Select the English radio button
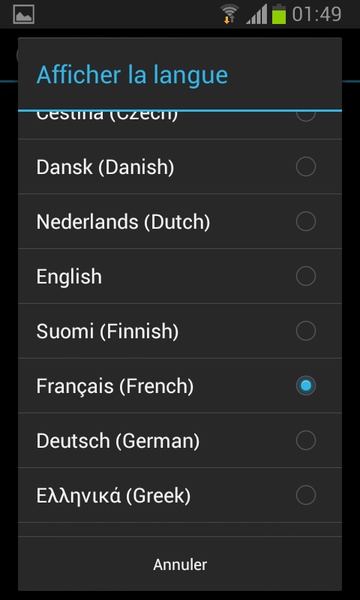The height and width of the screenshot is (600, 360). coord(306,276)
